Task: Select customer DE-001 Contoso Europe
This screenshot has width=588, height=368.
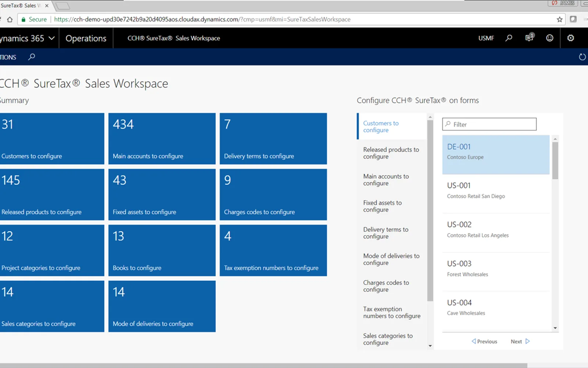Action: pyautogui.click(x=496, y=155)
